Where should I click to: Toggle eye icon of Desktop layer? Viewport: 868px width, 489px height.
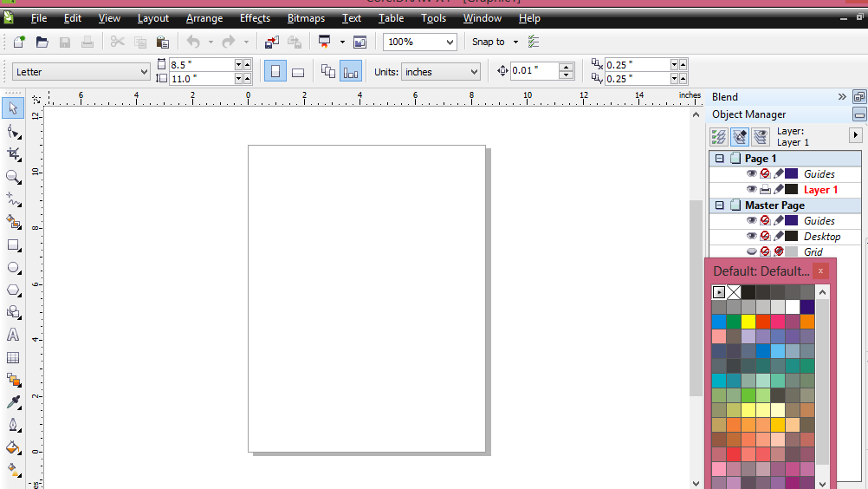(x=751, y=236)
